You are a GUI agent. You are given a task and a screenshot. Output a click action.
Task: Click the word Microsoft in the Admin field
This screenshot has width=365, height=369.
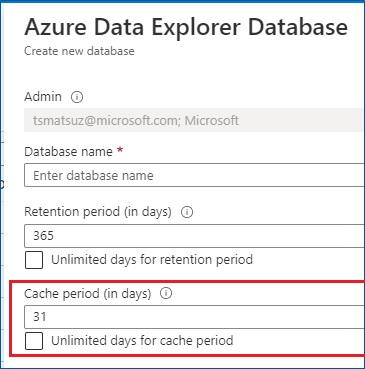[212, 120]
